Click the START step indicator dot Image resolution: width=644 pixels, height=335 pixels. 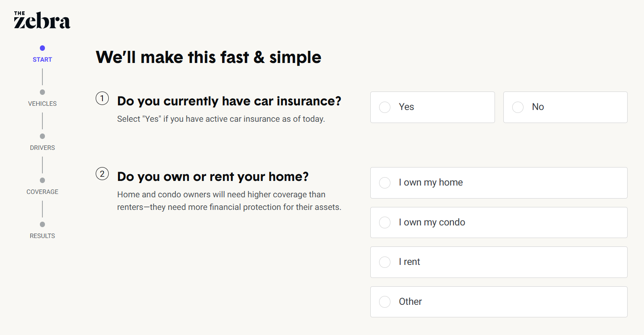pyautogui.click(x=42, y=48)
